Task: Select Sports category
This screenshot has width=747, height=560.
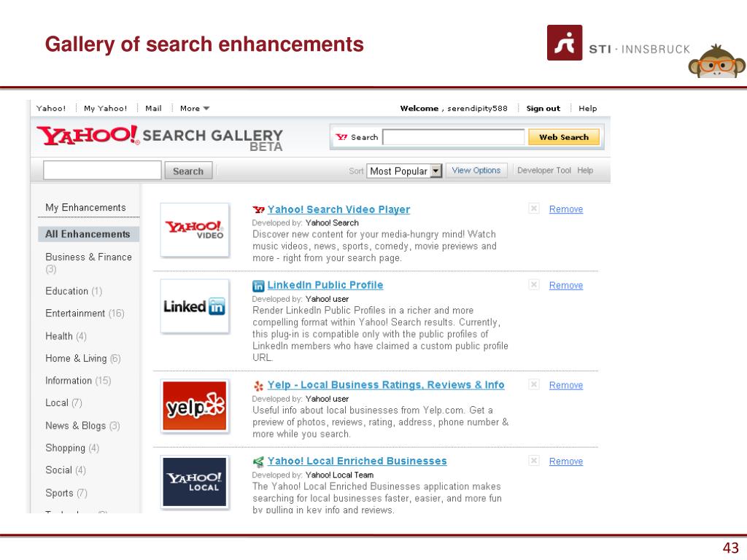Action: [66, 493]
